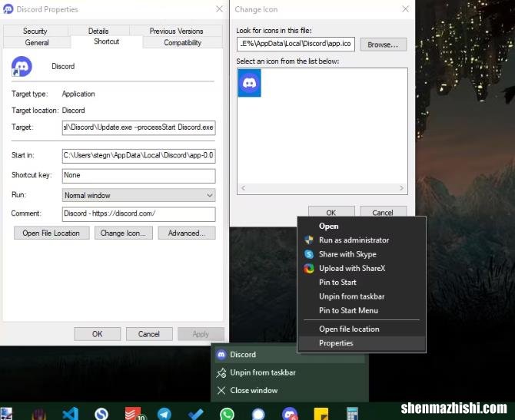
Task: Click OK in Discord Properties
Action: (97, 334)
